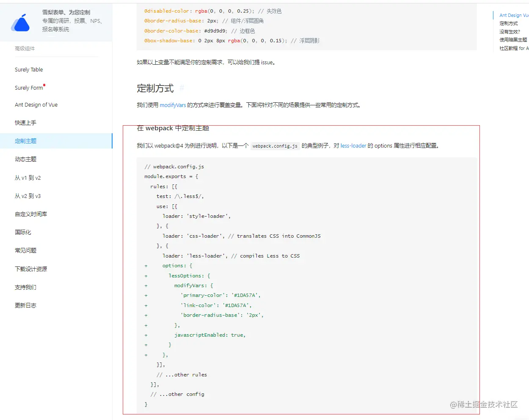Open the Surely Table menu item

29,70
